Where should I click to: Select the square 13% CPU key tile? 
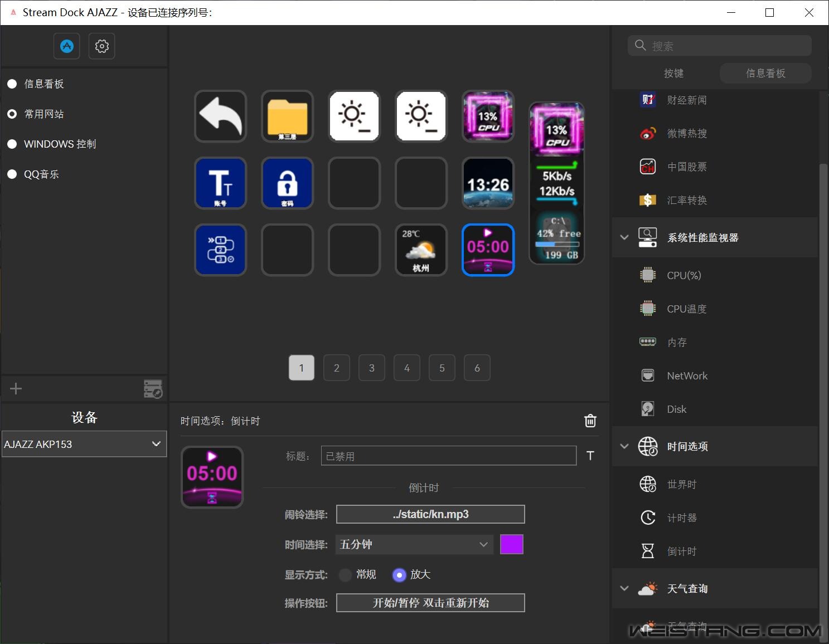coord(488,116)
